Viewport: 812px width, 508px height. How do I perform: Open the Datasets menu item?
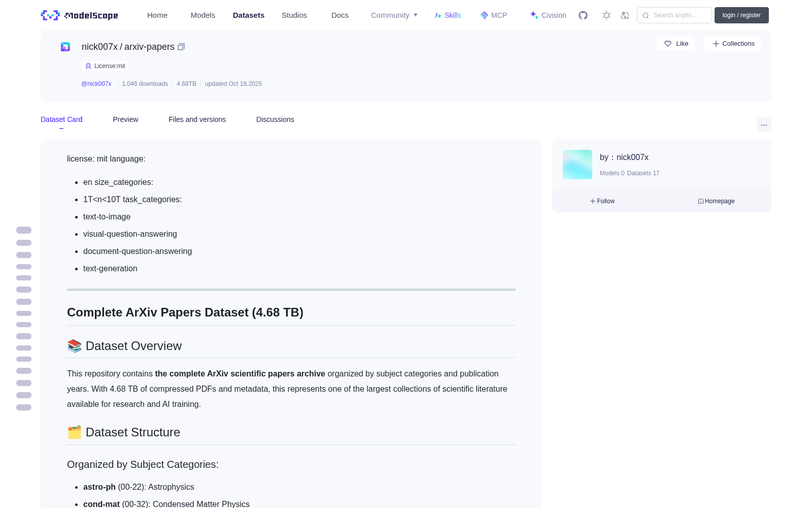coord(249,15)
